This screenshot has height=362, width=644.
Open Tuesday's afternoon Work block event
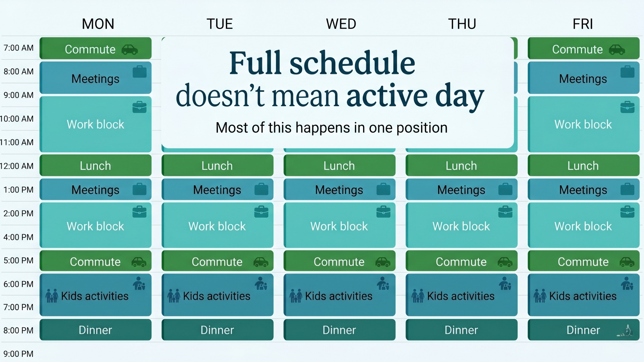coord(217,226)
